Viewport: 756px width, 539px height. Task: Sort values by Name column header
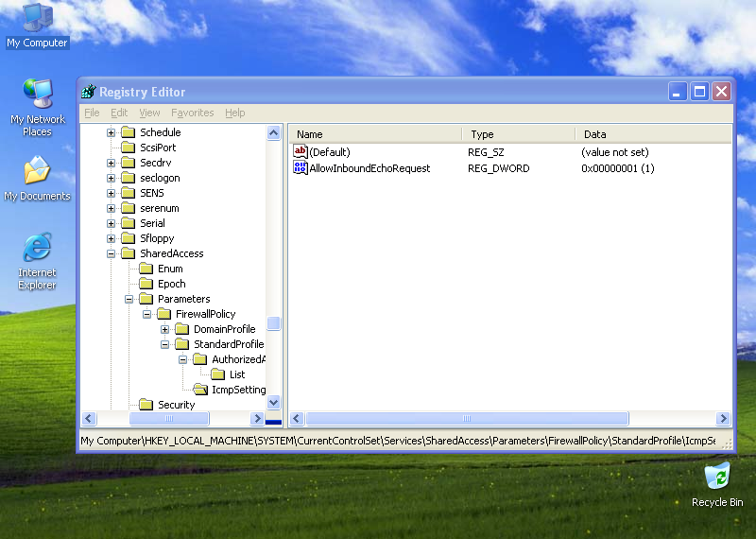pos(376,134)
